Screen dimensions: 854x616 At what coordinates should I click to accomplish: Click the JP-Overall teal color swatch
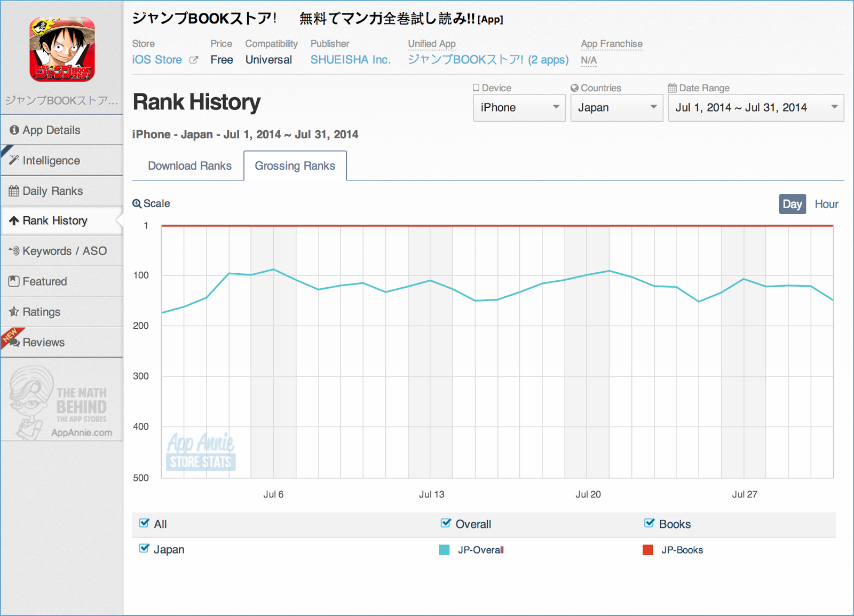444,550
